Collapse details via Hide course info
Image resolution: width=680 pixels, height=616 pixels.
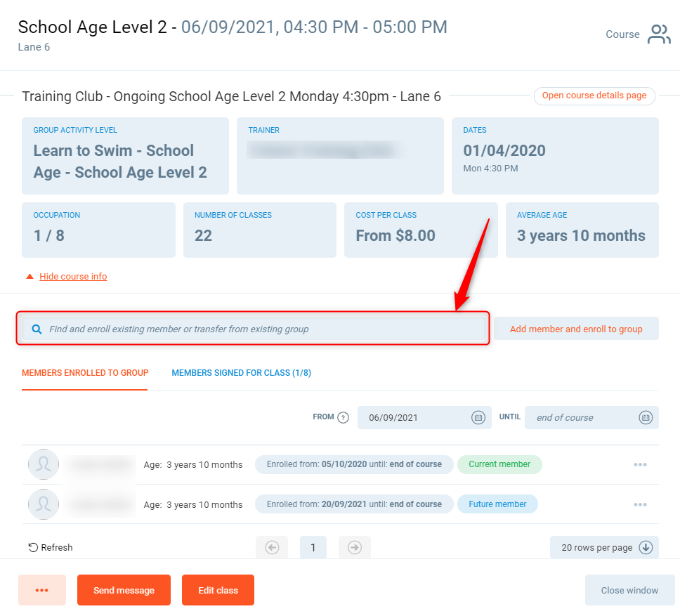(73, 276)
